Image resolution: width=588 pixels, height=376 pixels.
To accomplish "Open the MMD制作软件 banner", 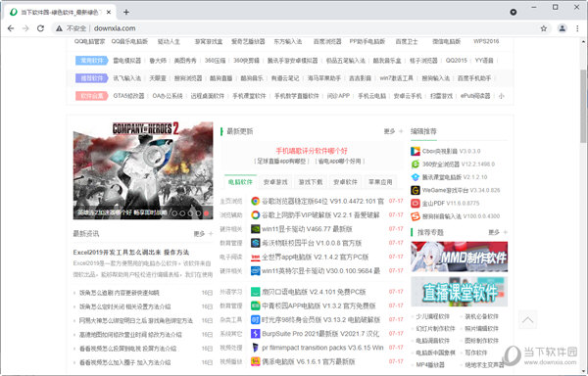I will click(x=459, y=257).
